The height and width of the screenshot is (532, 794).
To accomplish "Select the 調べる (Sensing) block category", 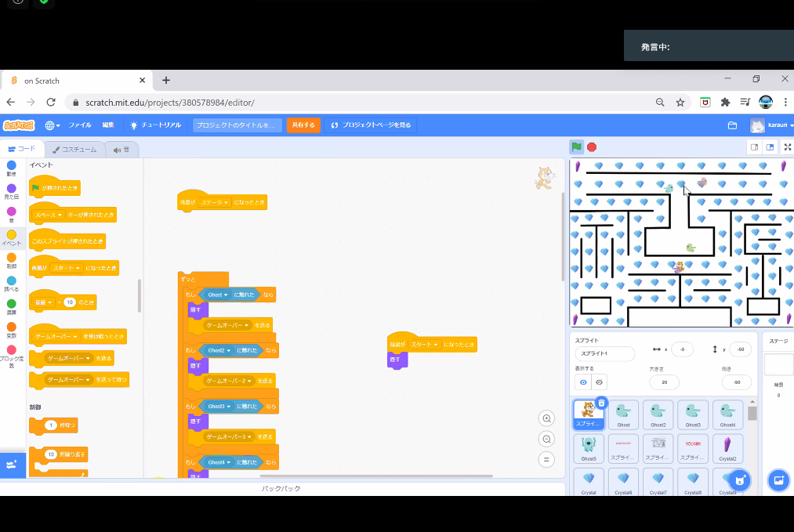I will tap(12, 284).
